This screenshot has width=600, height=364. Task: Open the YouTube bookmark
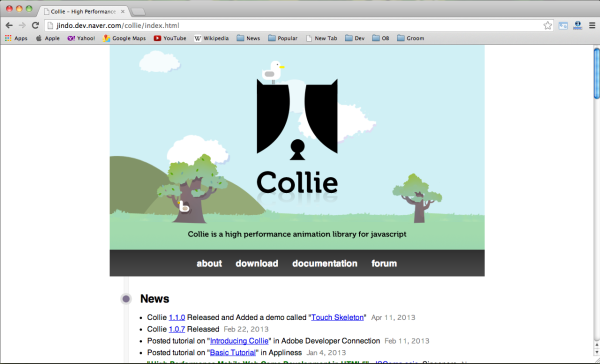[170, 38]
